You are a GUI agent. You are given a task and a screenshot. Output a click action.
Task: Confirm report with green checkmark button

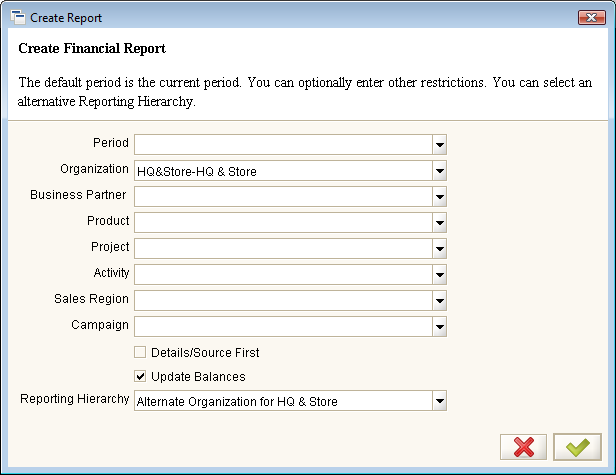point(577,447)
